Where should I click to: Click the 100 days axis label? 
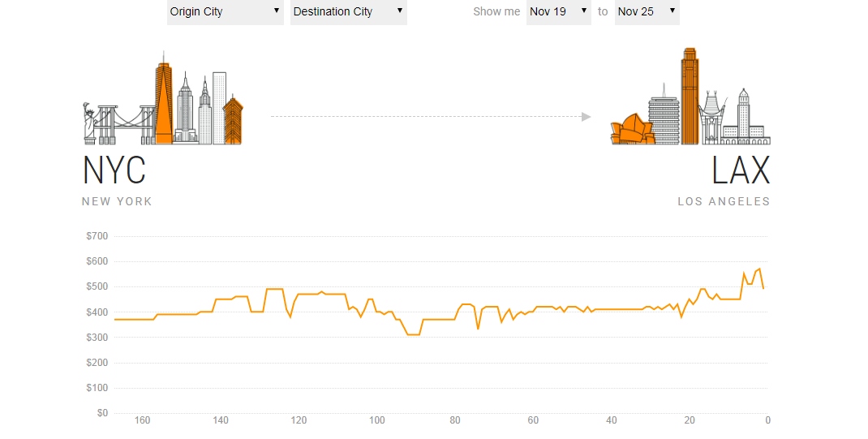[x=376, y=420]
